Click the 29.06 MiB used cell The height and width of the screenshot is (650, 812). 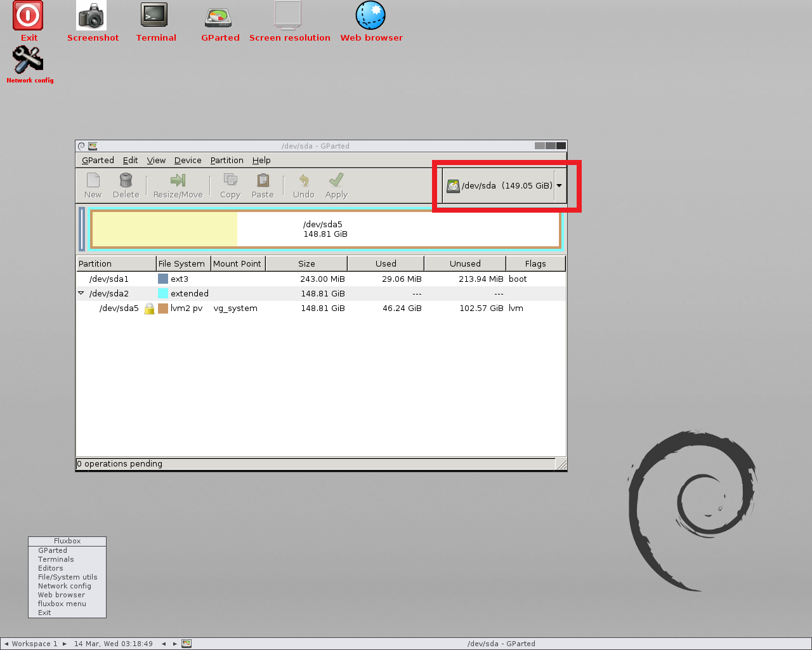[402, 279]
